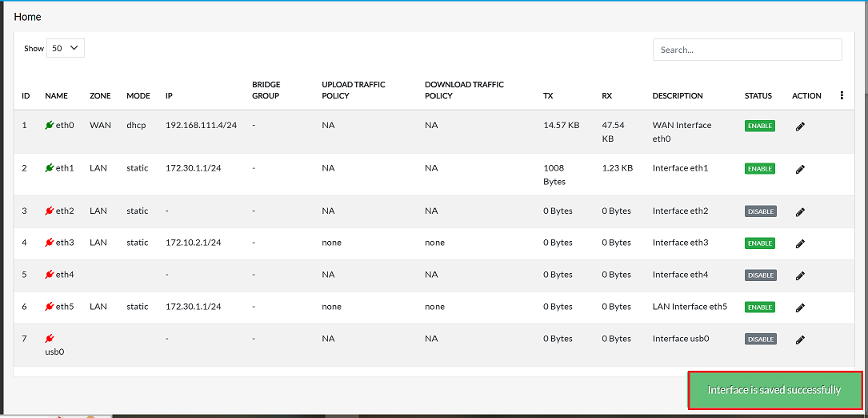The image size is (868, 418).
Task: Edit the eth4 interface with pencil icon
Action: tap(799, 275)
